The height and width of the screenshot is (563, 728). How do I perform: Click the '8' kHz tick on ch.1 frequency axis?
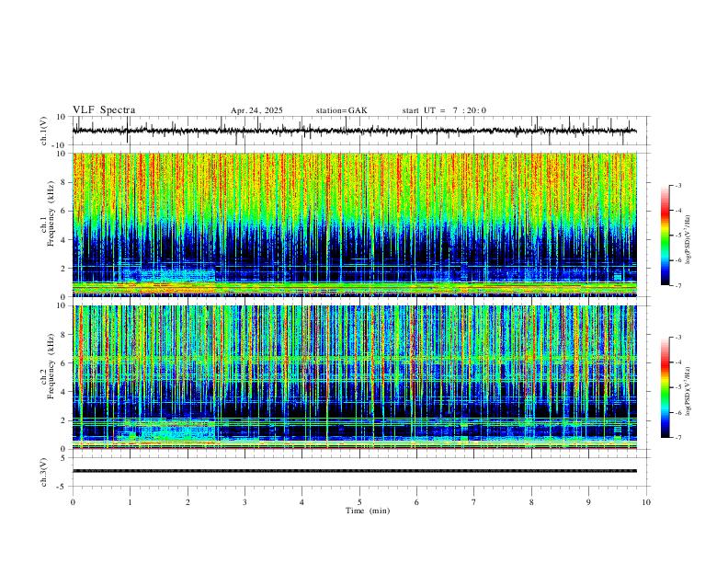(64, 182)
